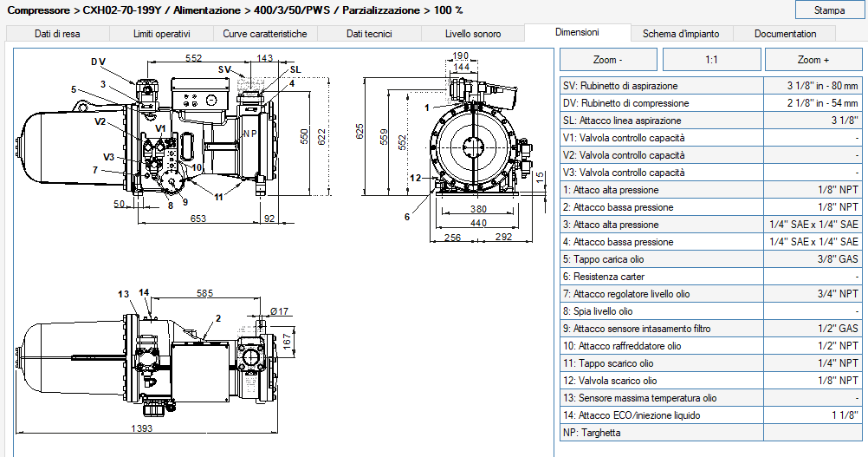Select row 5: Tappo carica olio
This screenshot has width=868, height=457.
pos(711,259)
